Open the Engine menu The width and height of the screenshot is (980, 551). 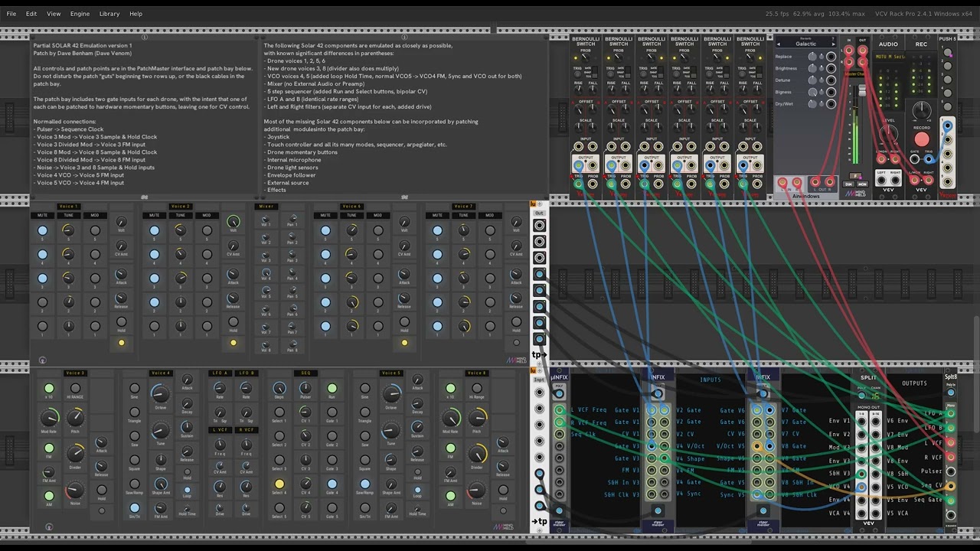pos(80,14)
